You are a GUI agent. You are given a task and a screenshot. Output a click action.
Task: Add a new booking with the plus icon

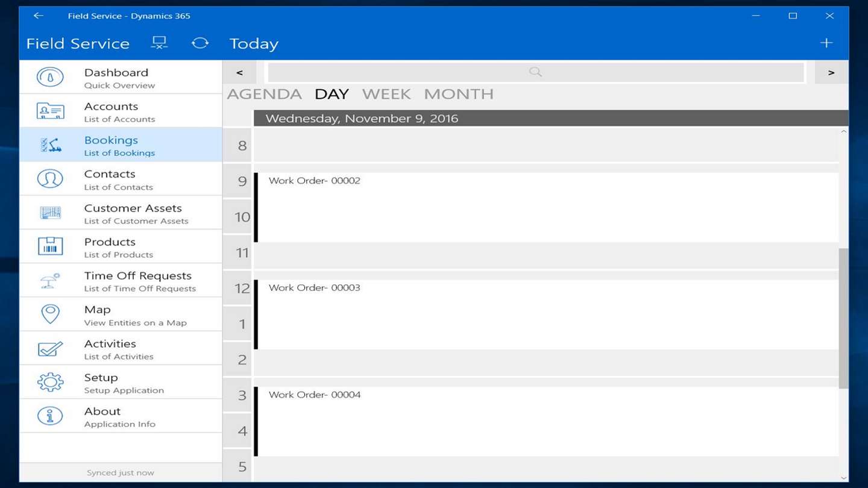tap(826, 43)
